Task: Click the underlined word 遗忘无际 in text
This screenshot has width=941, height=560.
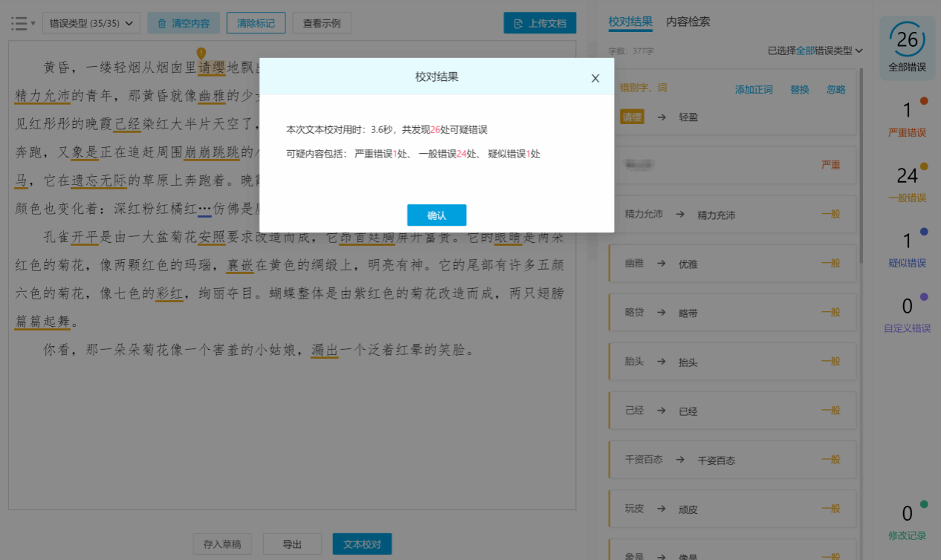Action: coord(99,180)
